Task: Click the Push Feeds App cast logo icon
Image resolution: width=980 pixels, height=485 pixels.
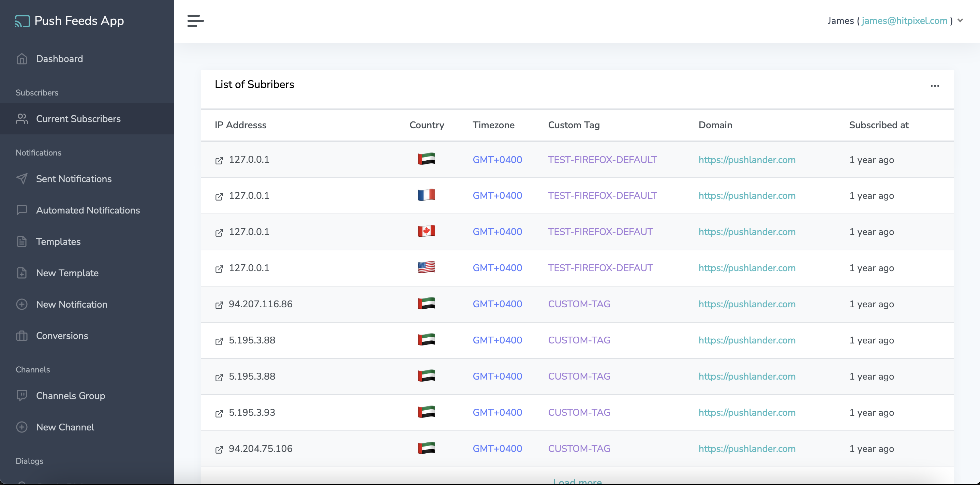Action: [22, 21]
